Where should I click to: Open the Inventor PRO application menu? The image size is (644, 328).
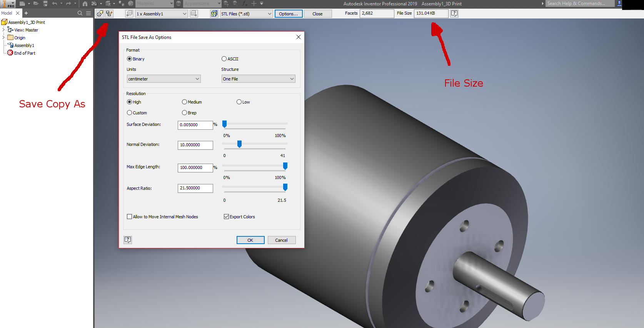pyautogui.click(x=8, y=4)
